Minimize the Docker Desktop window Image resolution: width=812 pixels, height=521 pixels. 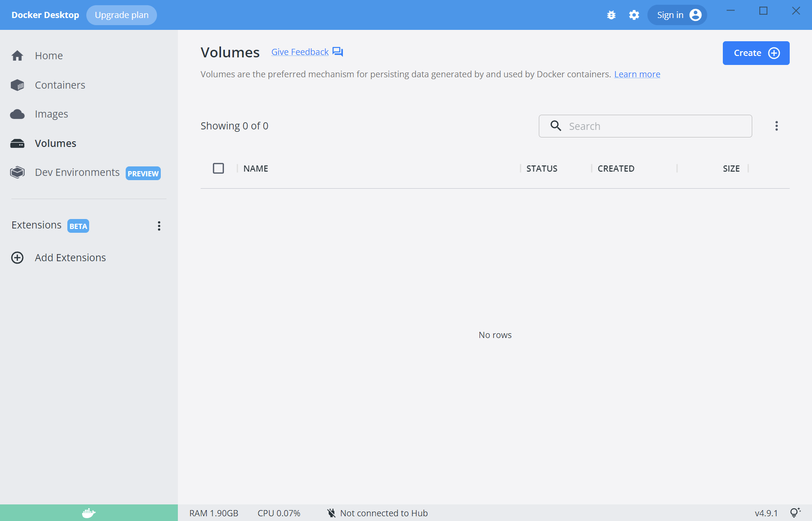731,10
